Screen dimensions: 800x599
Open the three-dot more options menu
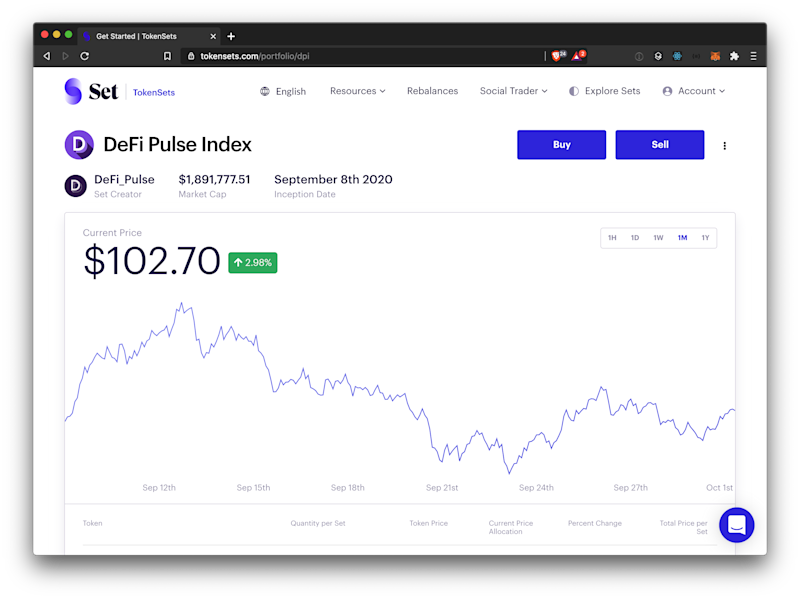click(x=724, y=146)
